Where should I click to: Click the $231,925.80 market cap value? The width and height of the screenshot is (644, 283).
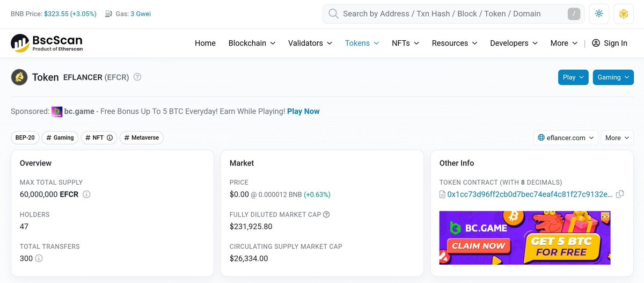pos(251,227)
